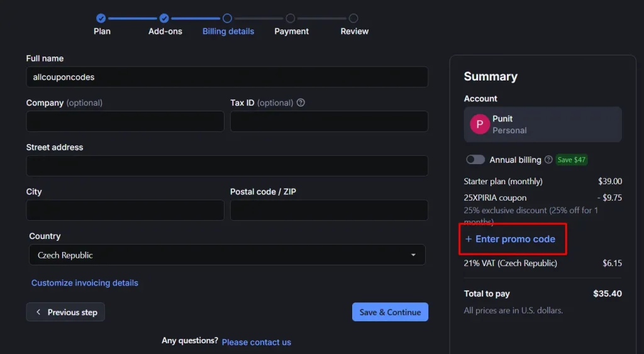Click the Country dropdown arrow
This screenshot has width=644, height=354.
tap(413, 255)
